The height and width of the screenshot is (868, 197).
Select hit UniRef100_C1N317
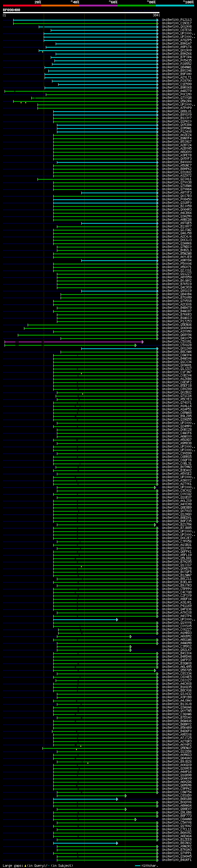tap(177, 23)
